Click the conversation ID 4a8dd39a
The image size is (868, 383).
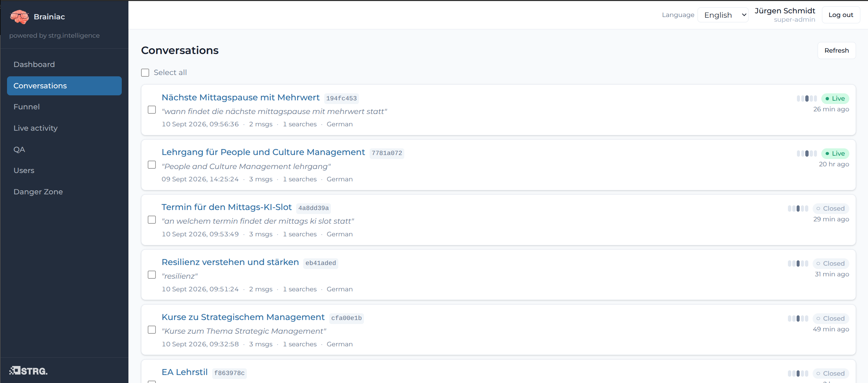[x=313, y=208]
